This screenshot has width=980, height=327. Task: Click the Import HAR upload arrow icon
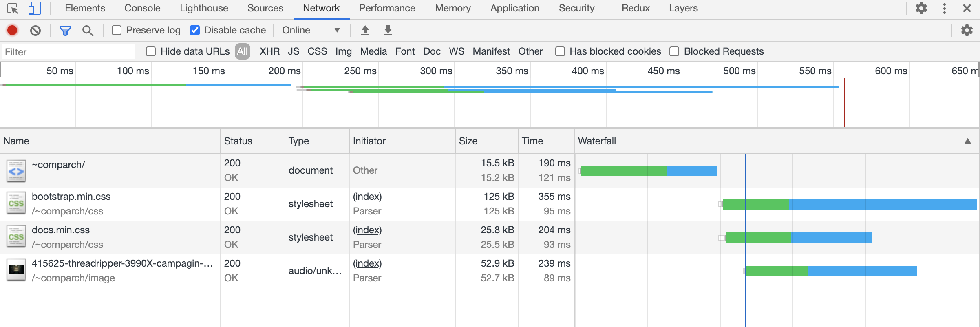point(365,30)
